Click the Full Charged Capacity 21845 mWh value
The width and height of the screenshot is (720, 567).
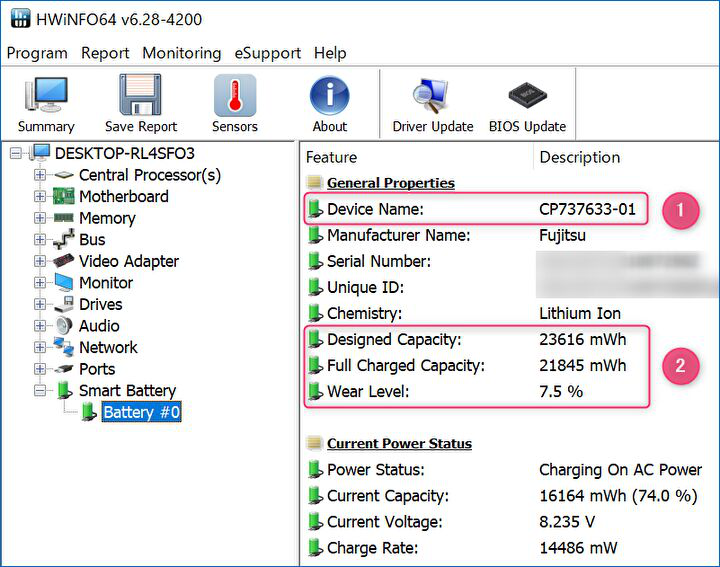[x=582, y=365]
